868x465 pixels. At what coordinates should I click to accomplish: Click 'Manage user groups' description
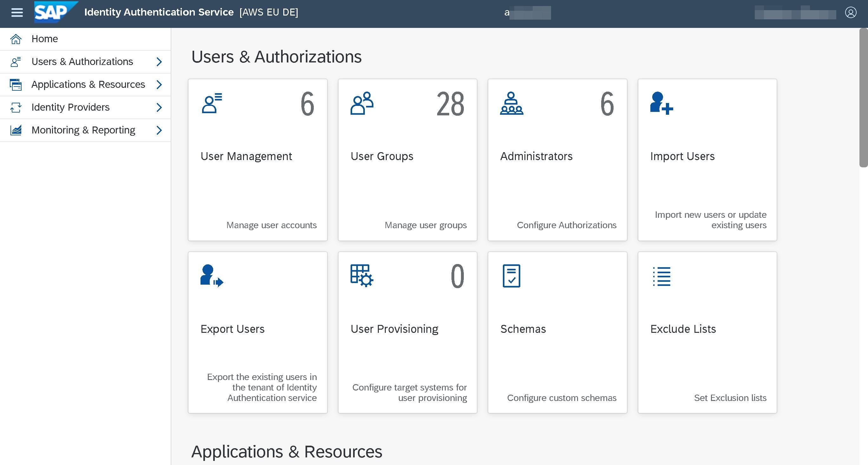tap(425, 225)
